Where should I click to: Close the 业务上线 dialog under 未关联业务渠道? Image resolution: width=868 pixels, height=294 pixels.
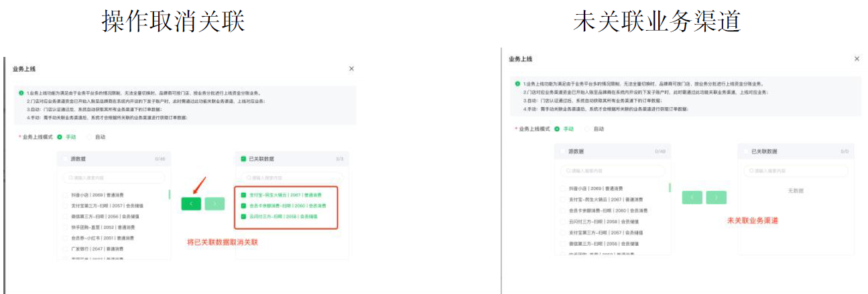point(856,59)
